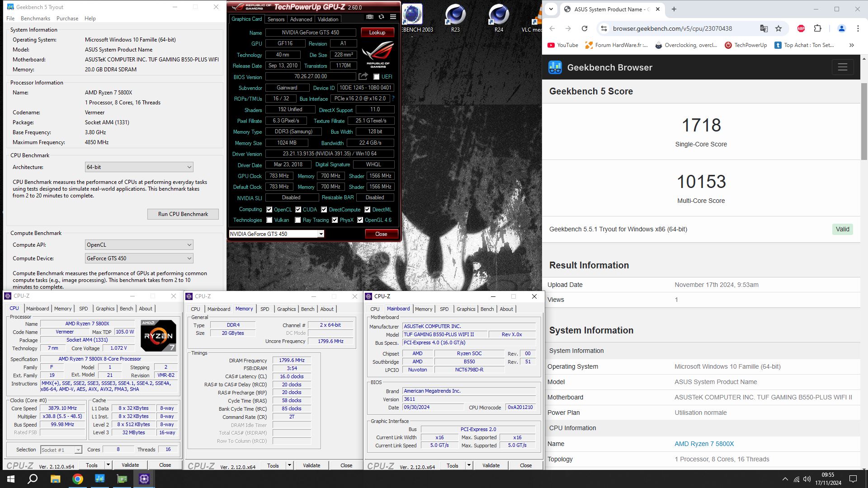The image size is (868, 488).
Task: Open the Compute API OpenCL dropdown
Action: [x=139, y=245]
